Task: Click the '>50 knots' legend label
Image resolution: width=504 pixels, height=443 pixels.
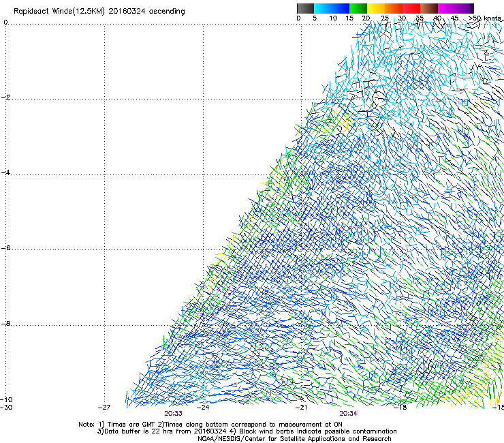Action: 486,18
